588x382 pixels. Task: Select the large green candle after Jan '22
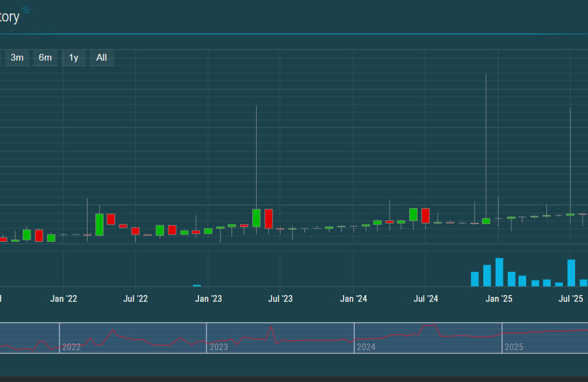(x=99, y=225)
